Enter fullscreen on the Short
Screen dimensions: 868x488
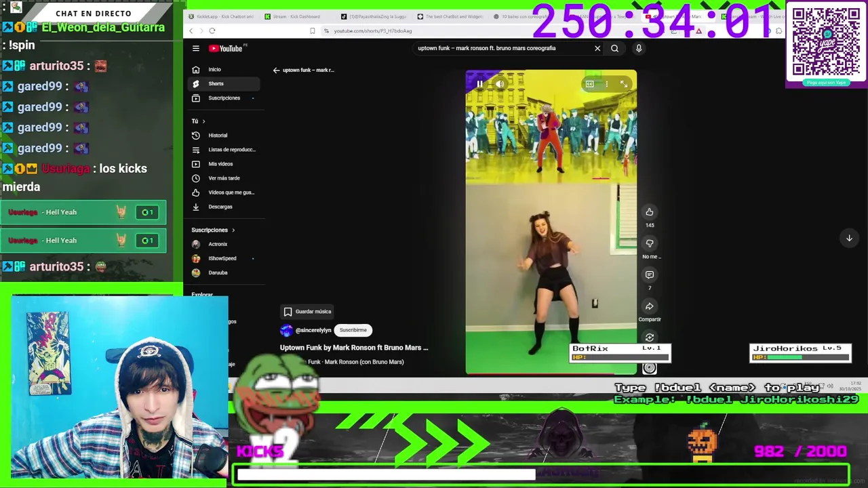[624, 84]
